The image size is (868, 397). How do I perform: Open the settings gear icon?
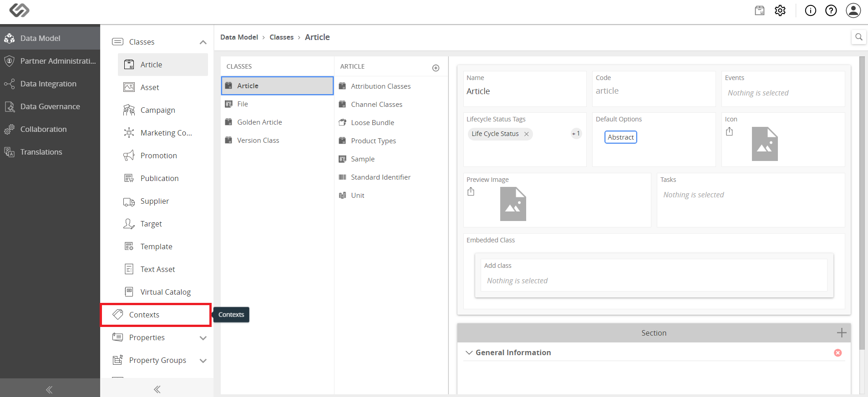(780, 10)
